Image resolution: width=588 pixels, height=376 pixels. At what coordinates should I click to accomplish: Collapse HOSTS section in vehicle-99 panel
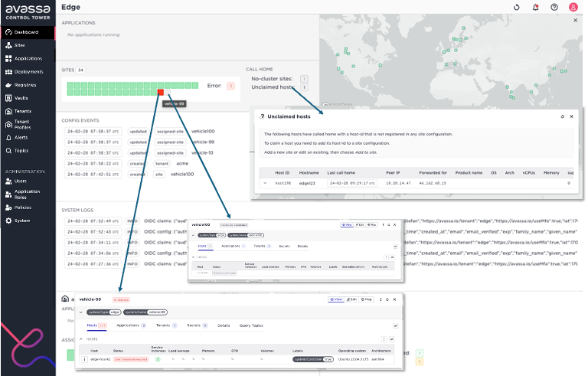[x=81, y=339]
